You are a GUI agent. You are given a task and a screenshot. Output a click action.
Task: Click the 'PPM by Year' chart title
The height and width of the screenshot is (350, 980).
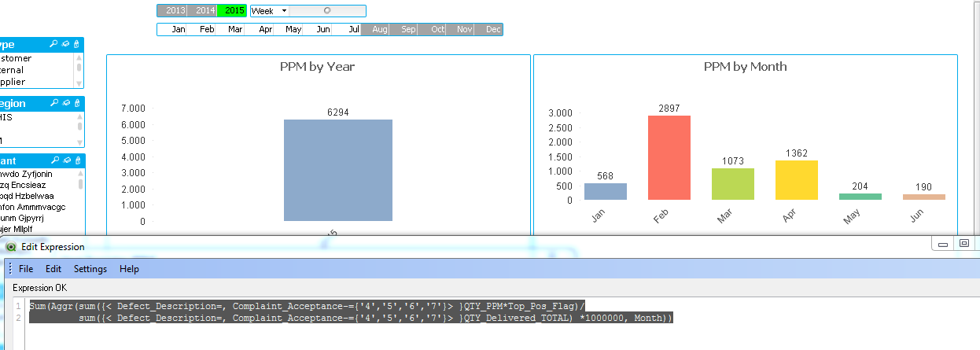point(318,67)
